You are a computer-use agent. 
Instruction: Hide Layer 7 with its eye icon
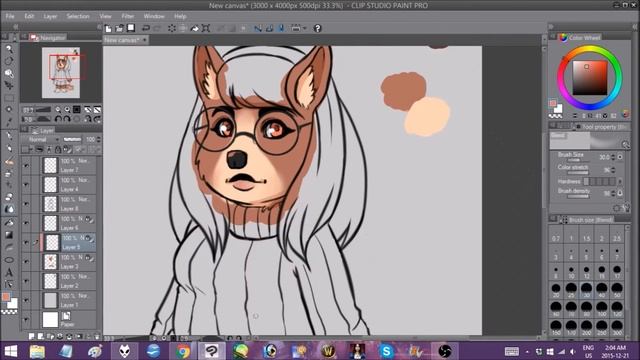point(27,165)
